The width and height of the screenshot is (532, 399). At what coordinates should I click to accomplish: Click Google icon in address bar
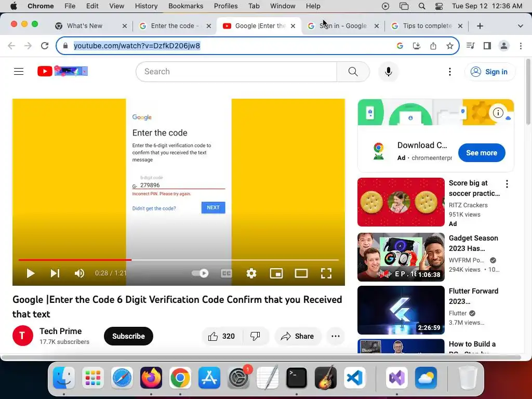400,46
